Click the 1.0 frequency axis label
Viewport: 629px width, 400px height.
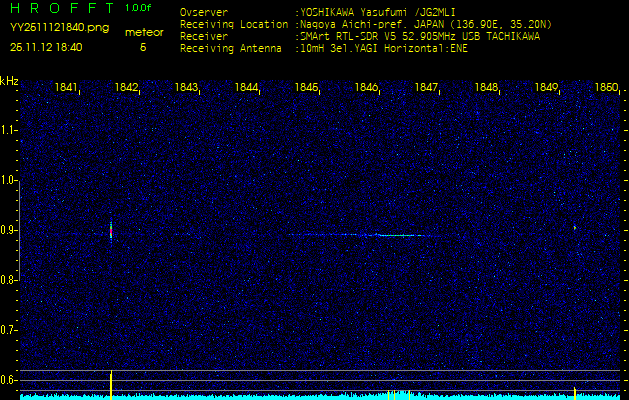tap(9, 180)
